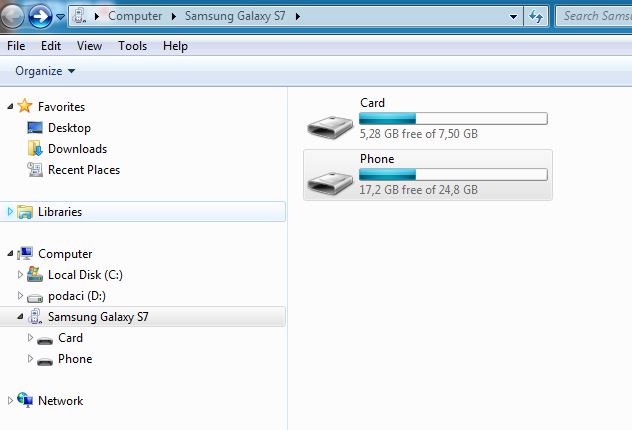This screenshot has width=632, height=430.
Task: Open the Edit menu
Action: coord(51,46)
